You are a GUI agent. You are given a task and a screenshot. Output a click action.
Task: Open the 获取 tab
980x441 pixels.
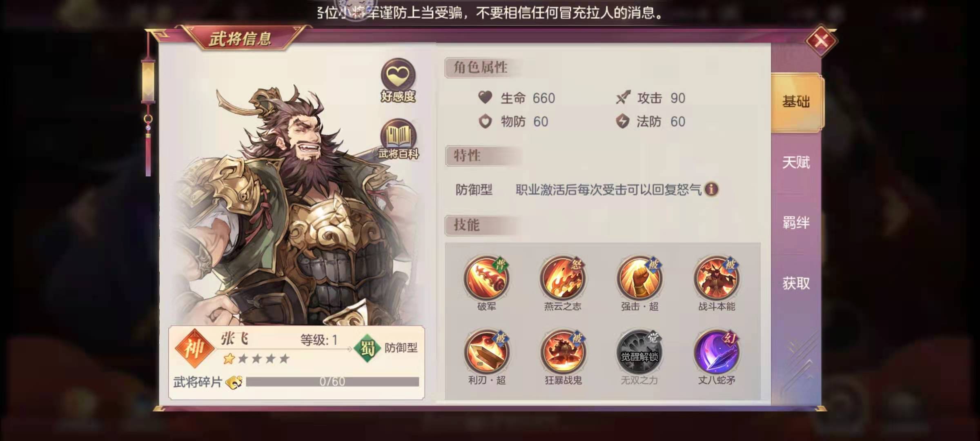[x=796, y=283]
